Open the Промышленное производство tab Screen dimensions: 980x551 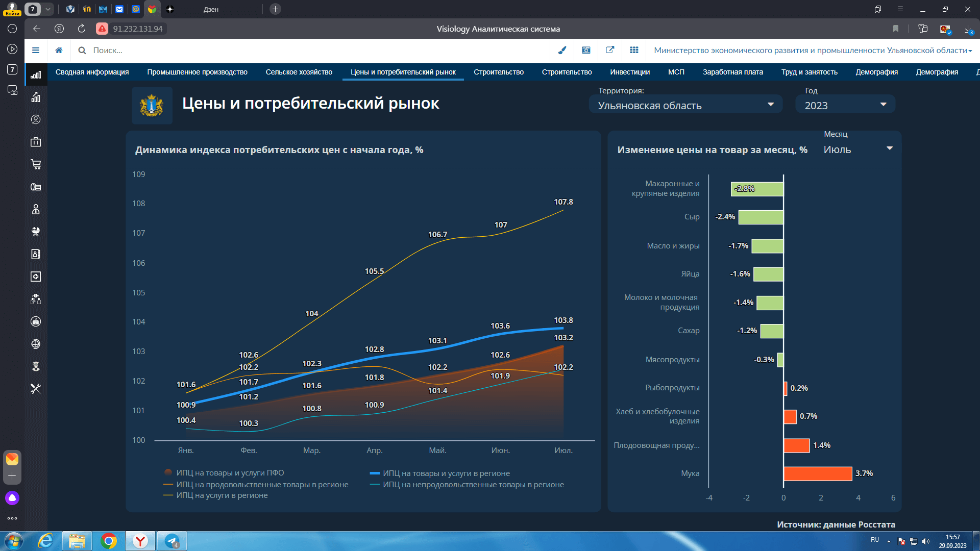pos(198,72)
